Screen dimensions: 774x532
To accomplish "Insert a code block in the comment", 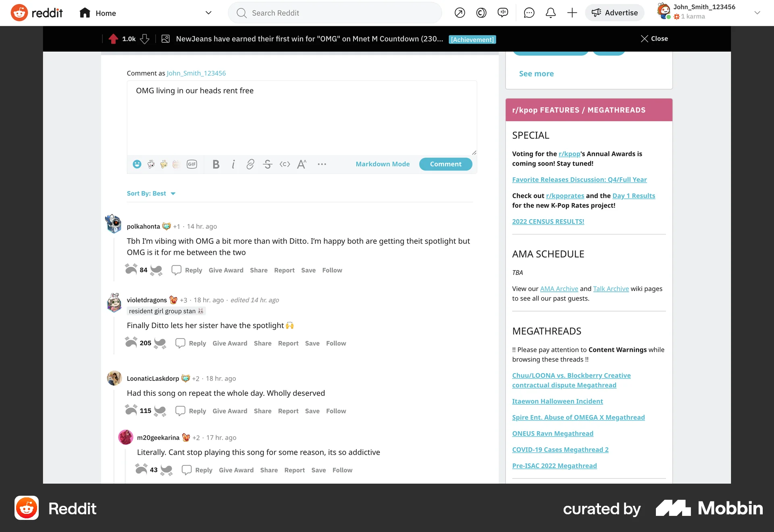I will coord(285,164).
